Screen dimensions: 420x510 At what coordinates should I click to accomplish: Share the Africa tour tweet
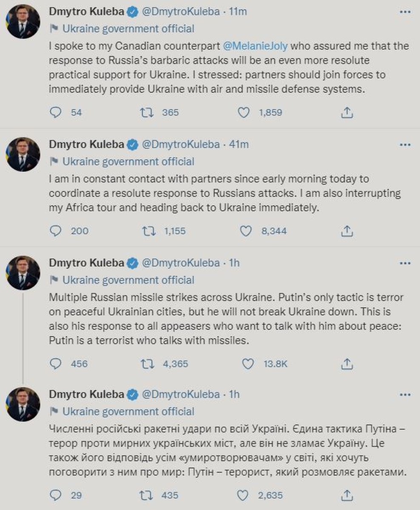[x=347, y=231]
